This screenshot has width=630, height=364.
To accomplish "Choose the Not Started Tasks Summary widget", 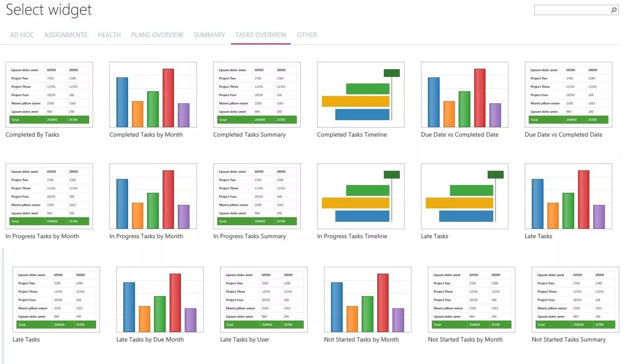I will (575, 300).
